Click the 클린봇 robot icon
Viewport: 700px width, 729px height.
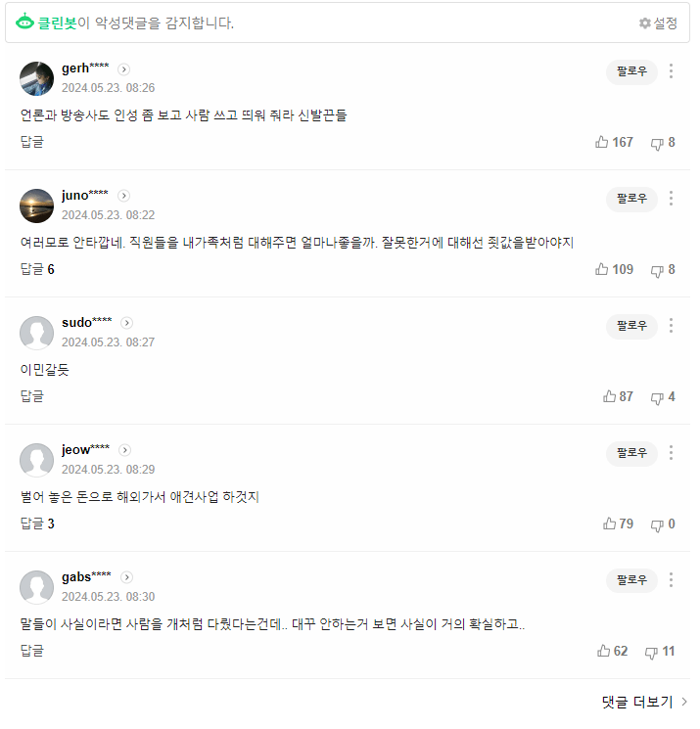[x=25, y=23]
